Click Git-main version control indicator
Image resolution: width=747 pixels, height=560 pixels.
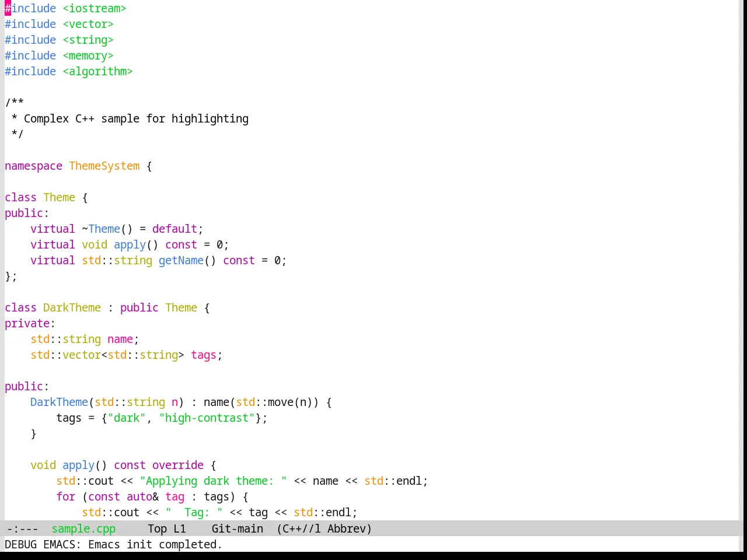[238, 528]
